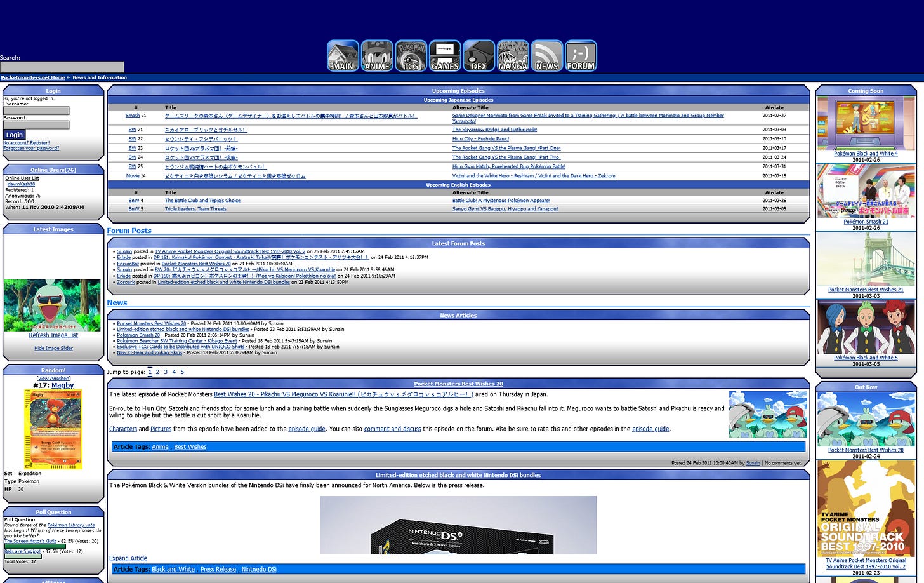
Task: Click Expand Article
Action: pyautogui.click(x=128, y=558)
